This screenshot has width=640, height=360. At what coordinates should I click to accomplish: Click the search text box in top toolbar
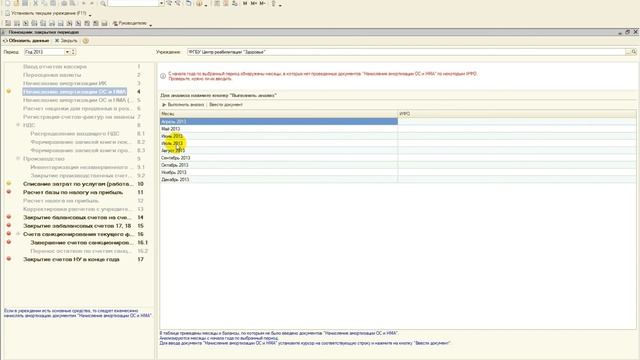[133, 3]
